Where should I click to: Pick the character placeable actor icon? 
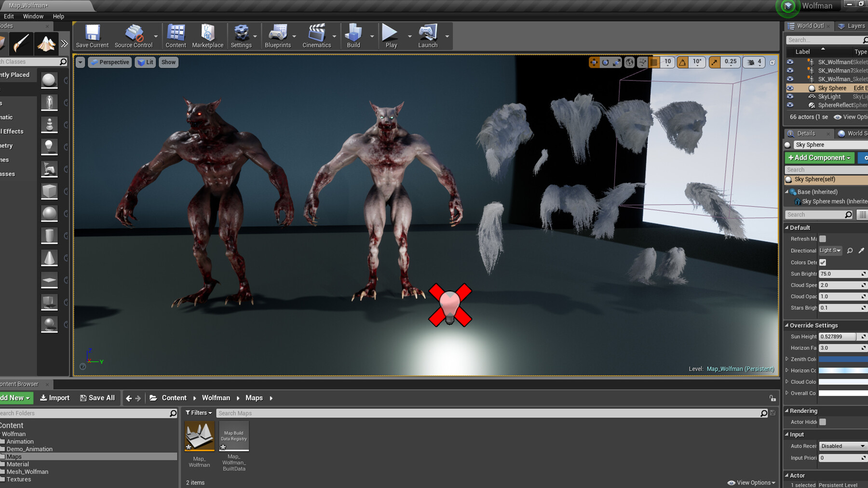tap(49, 102)
